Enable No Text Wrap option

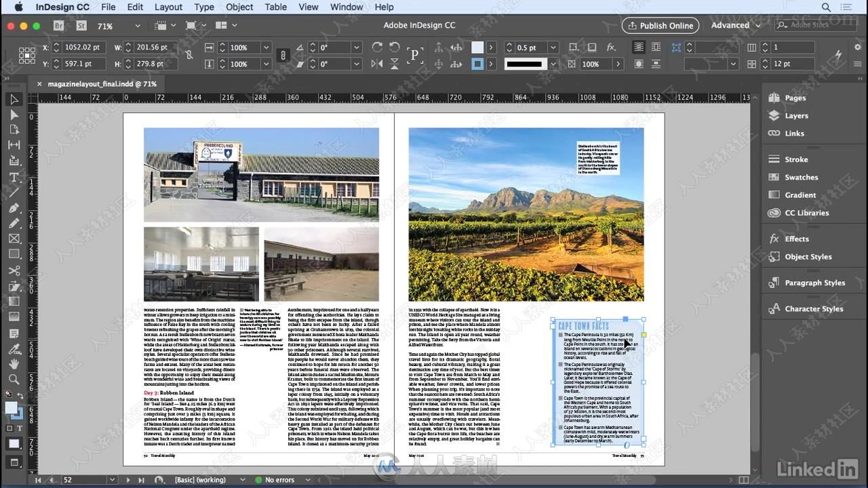(x=639, y=47)
